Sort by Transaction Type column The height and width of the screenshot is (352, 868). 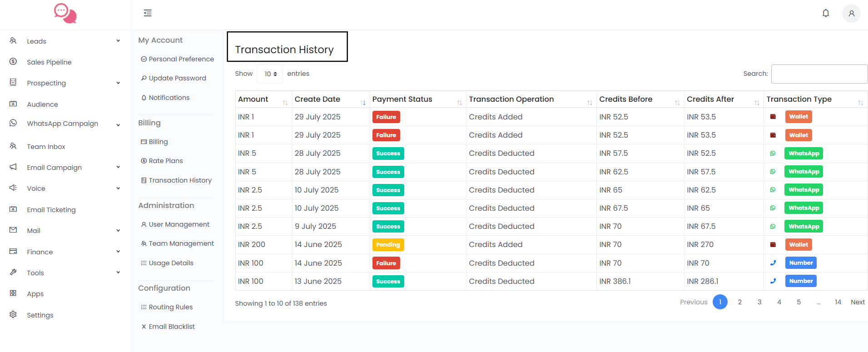click(861, 103)
